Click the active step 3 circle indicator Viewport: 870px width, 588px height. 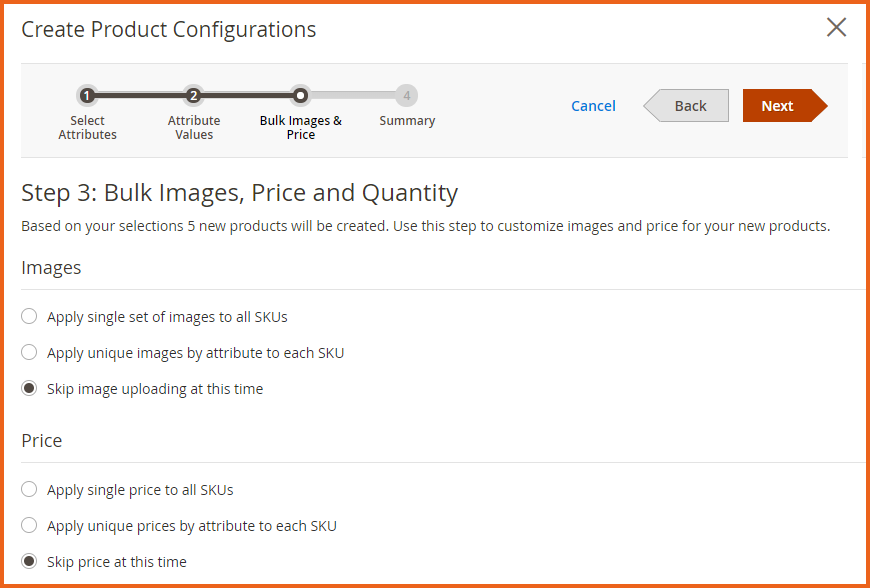pyautogui.click(x=300, y=96)
